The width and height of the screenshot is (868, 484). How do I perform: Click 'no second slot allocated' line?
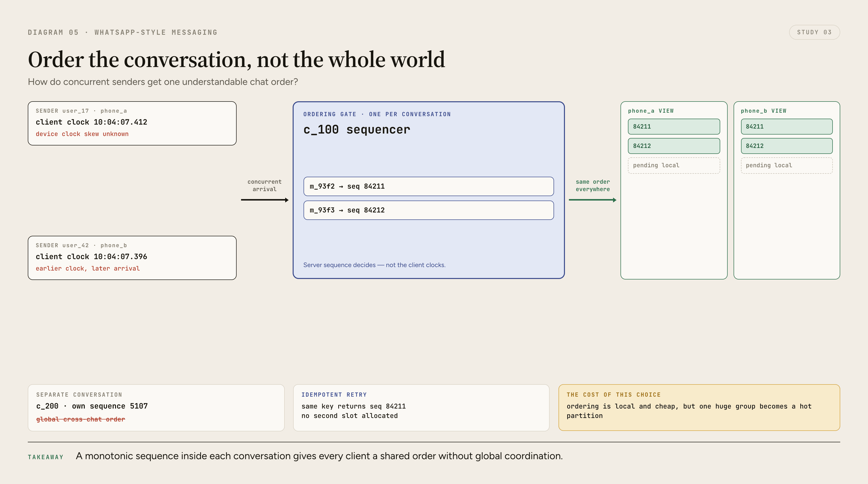click(x=349, y=416)
